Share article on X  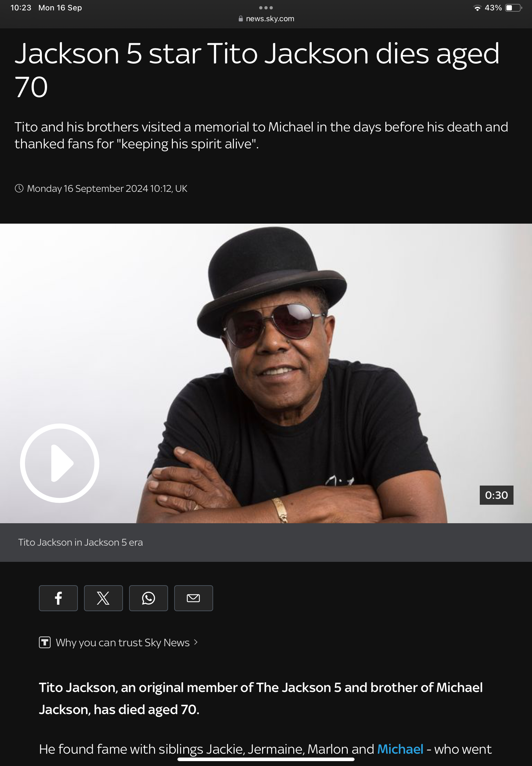tap(103, 598)
